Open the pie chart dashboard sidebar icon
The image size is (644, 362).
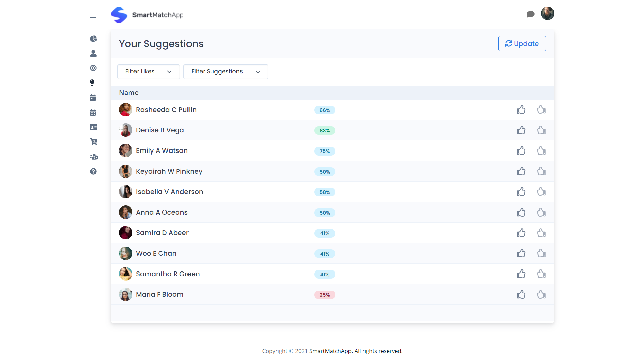click(x=93, y=39)
